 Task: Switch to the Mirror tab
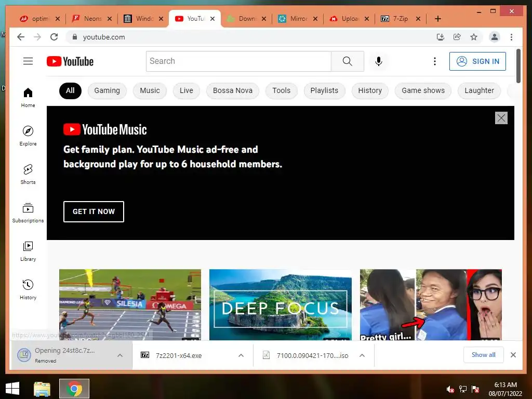pos(298,19)
